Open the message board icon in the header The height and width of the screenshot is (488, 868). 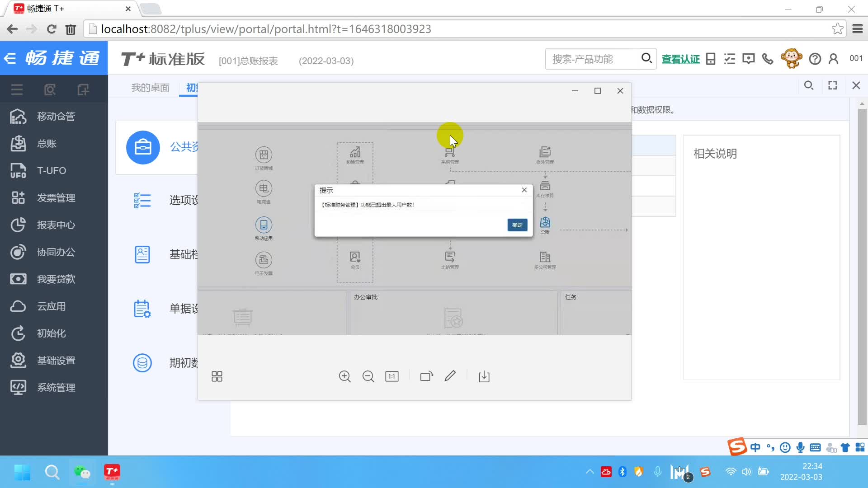click(x=748, y=59)
